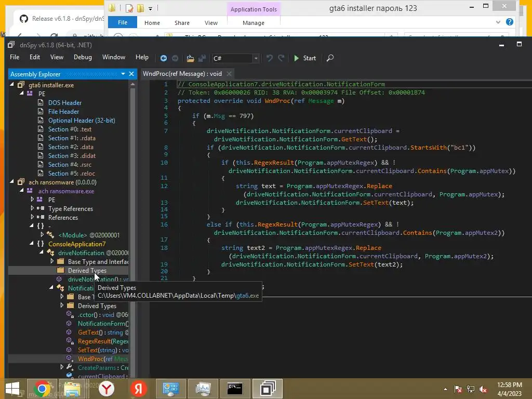Open the search magnifier in dnSpy toolbar
Image resolution: width=532 pixels, height=399 pixels.
(330, 58)
